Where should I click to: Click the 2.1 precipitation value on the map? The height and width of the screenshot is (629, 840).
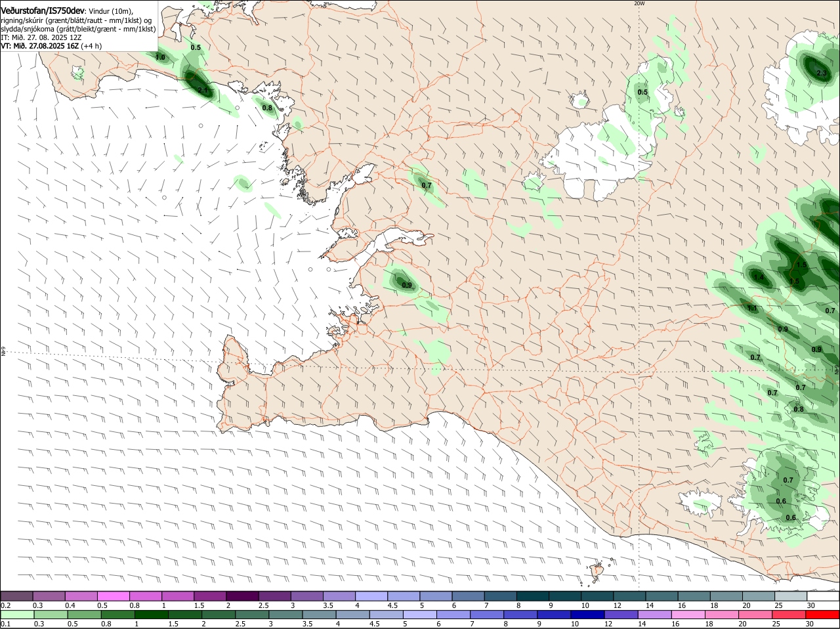203,91
